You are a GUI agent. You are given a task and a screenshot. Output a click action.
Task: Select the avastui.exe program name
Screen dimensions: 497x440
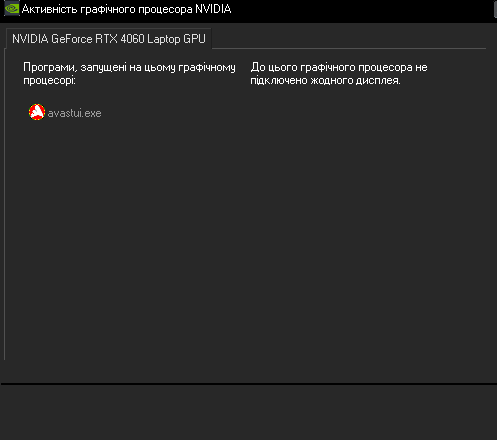point(74,113)
